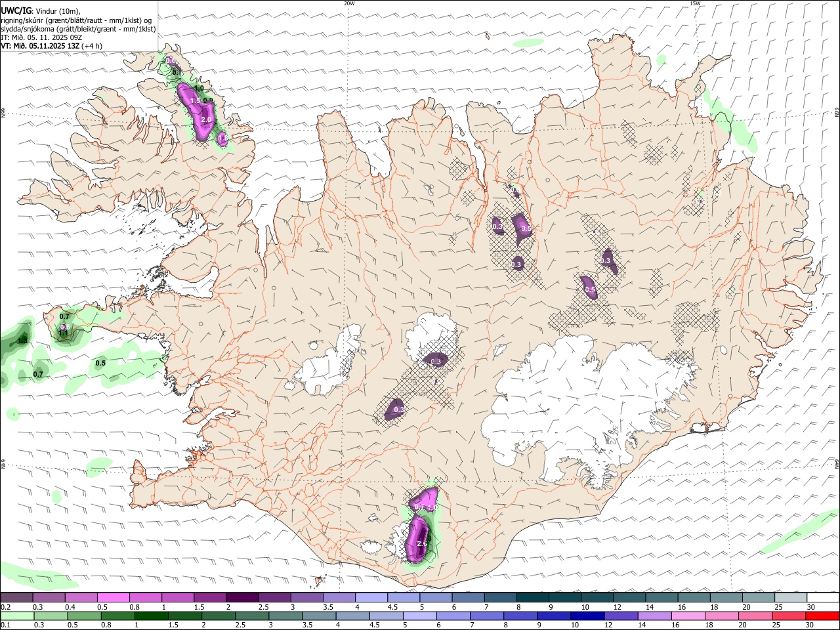Viewport: 840px width, 630px height.
Task: Click the snow scale swatch starting at 18
Action: pyautogui.click(x=726, y=598)
